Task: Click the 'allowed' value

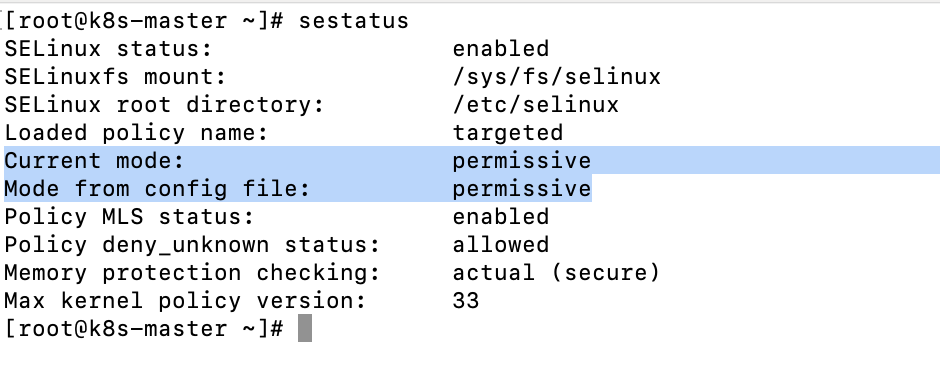Action: (501, 245)
